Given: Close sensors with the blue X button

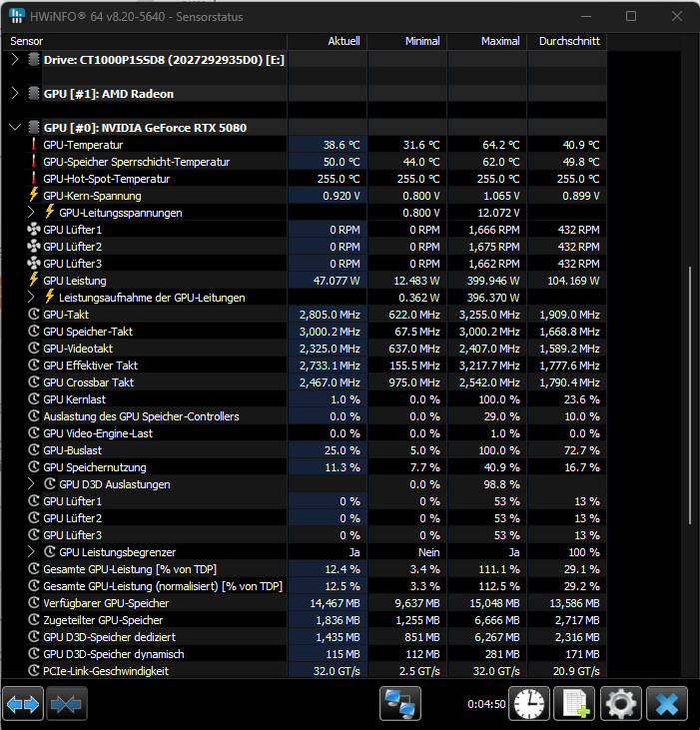Looking at the screenshot, I should tap(667, 704).
